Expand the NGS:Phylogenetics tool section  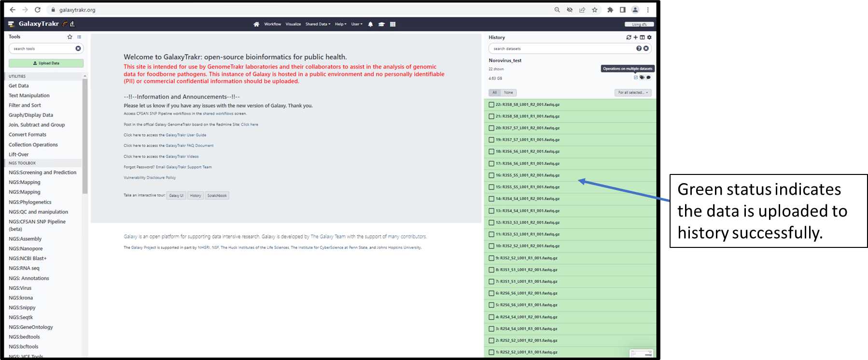tap(30, 202)
